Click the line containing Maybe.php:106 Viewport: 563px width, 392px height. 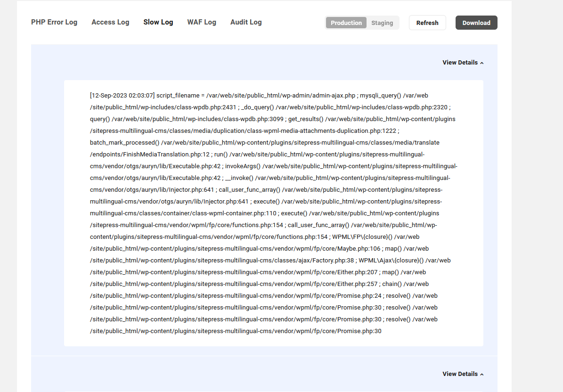[x=259, y=248]
